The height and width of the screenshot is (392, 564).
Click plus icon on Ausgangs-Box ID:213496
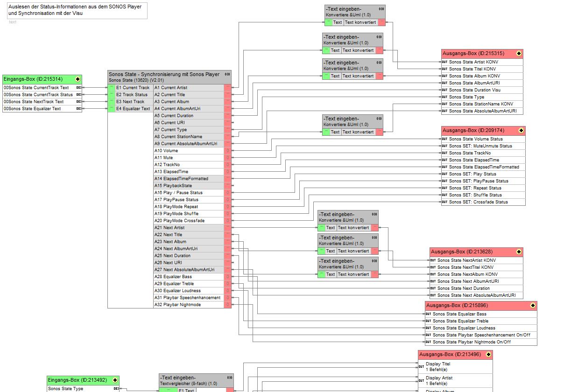point(488,355)
